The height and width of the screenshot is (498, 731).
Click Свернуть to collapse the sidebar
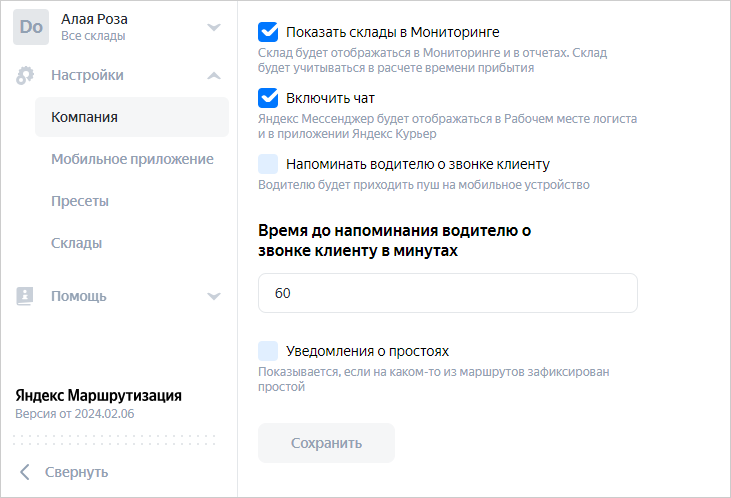tap(76, 472)
